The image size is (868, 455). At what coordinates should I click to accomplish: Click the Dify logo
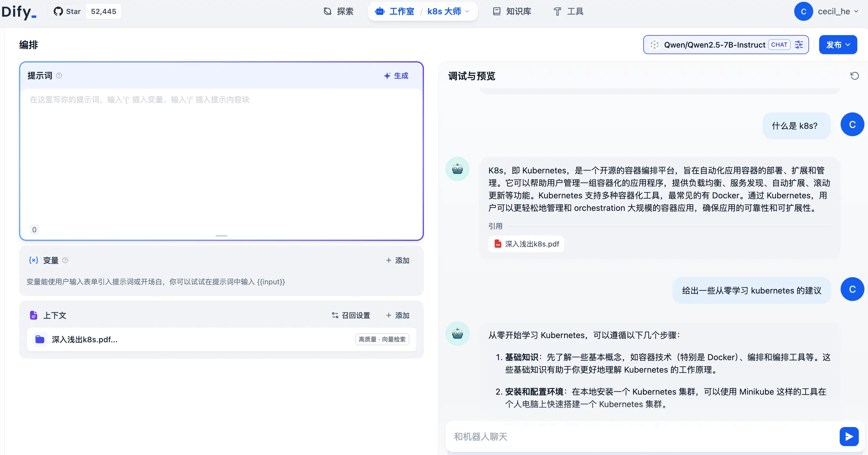point(19,12)
